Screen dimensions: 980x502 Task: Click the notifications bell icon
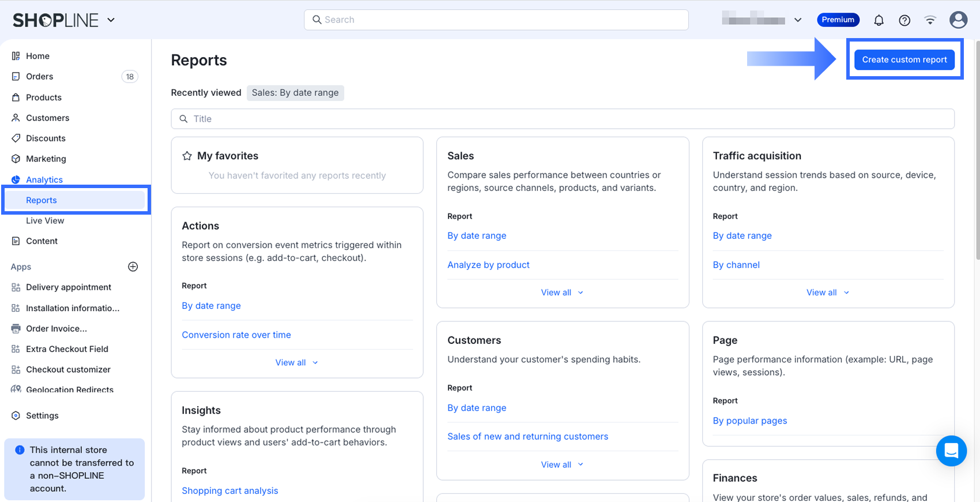click(879, 20)
